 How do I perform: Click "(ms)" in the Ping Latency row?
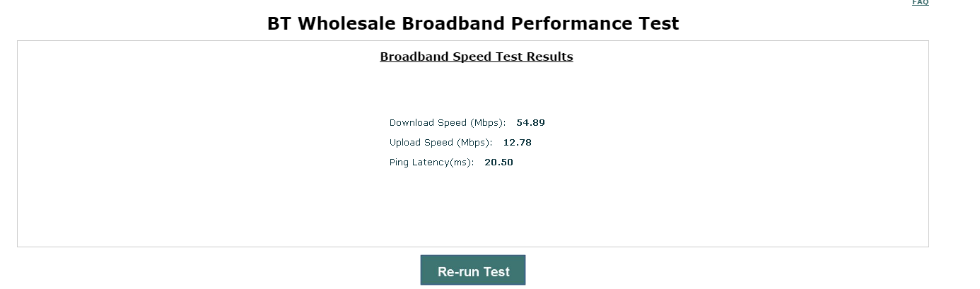(462, 163)
